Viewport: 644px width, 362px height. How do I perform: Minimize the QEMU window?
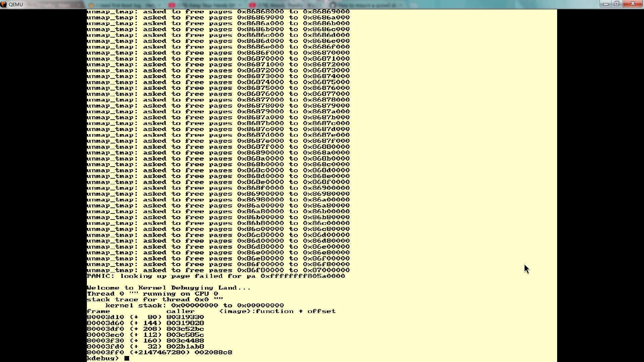pos(606,4)
